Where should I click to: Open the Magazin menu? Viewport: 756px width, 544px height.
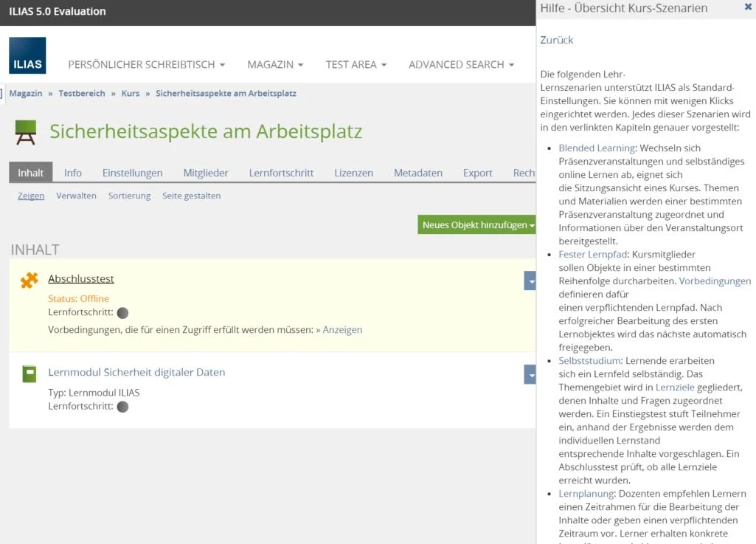pos(275,65)
